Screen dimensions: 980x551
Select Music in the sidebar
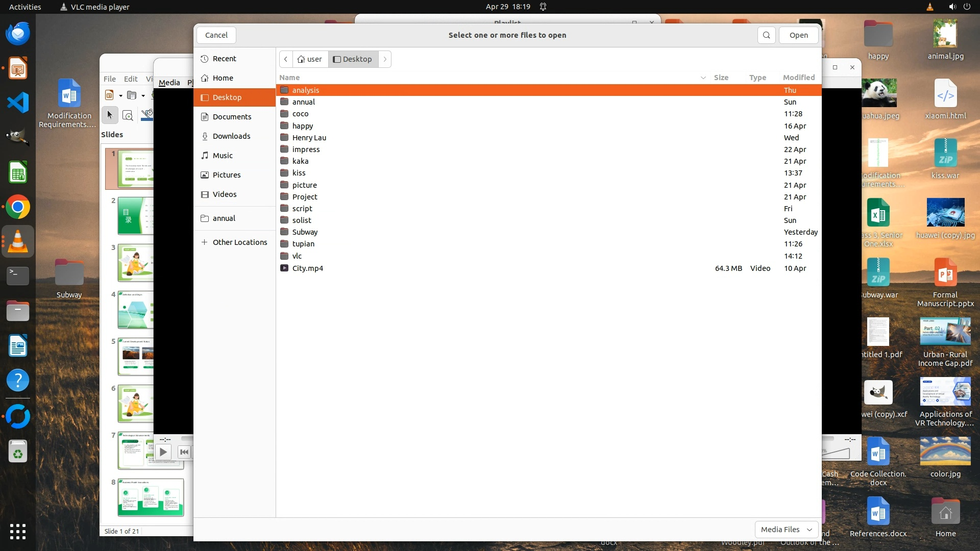223,156
